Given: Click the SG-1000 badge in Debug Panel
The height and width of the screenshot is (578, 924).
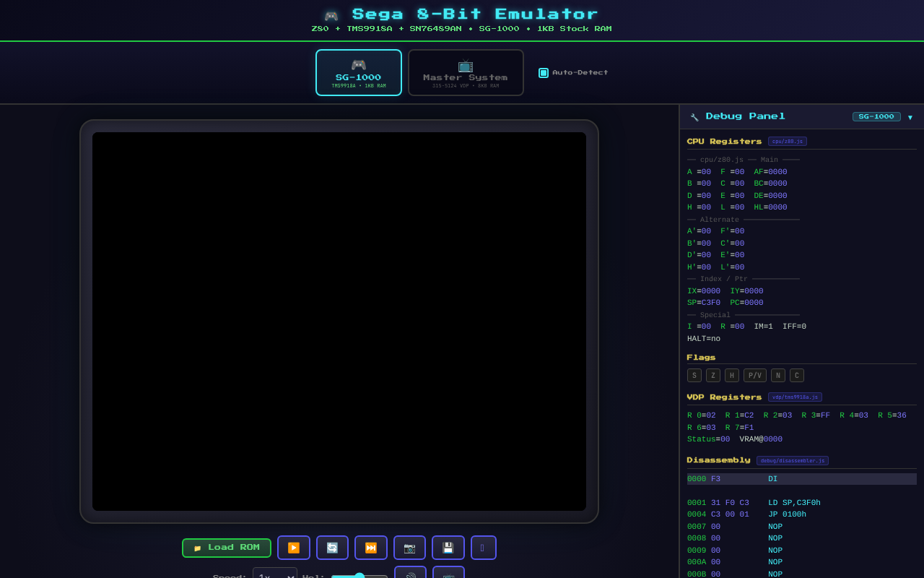Looking at the screenshot, I should 876,116.
